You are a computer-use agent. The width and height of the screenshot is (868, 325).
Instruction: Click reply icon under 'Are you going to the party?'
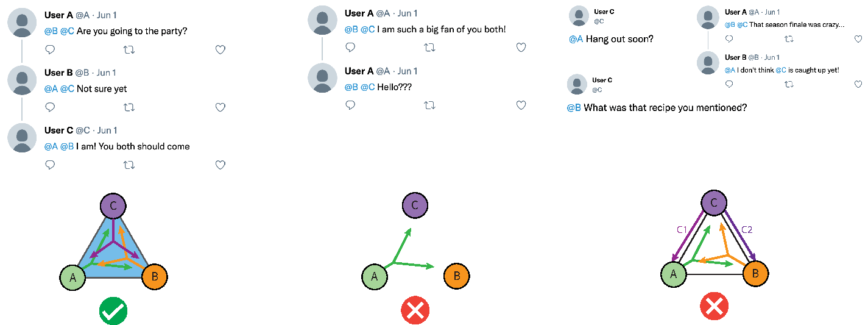coord(51,49)
